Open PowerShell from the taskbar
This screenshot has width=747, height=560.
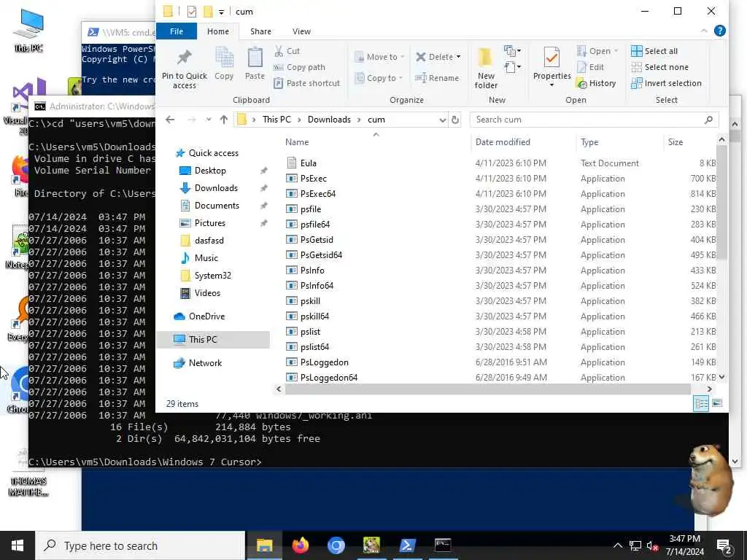coord(407,545)
